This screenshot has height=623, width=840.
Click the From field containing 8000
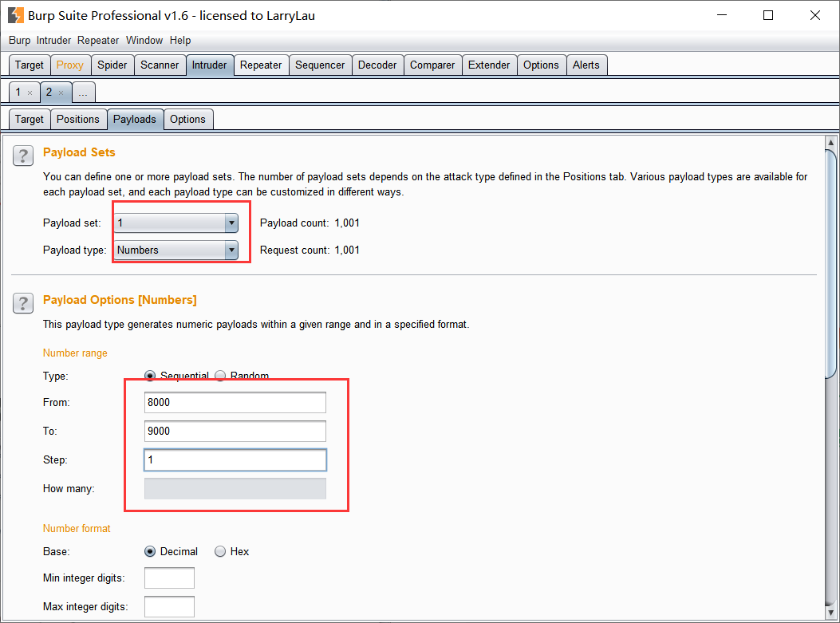pyautogui.click(x=235, y=402)
